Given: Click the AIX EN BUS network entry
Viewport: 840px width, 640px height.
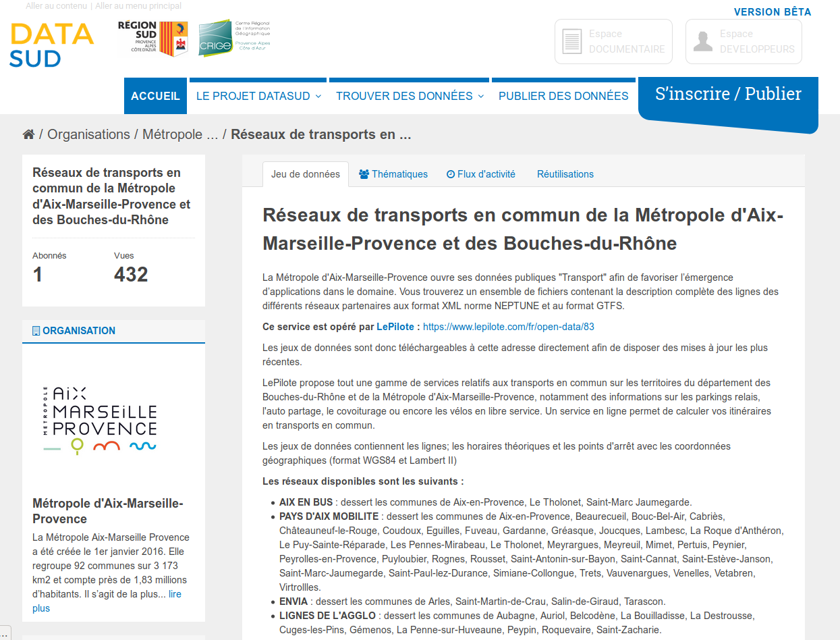Looking at the screenshot, I should 486,502.
